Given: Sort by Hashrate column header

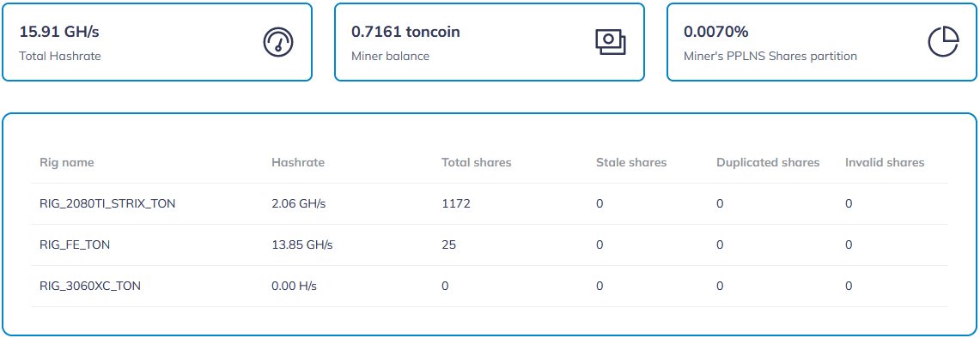Looking at the screenshot, I should (x=298, y=162).
